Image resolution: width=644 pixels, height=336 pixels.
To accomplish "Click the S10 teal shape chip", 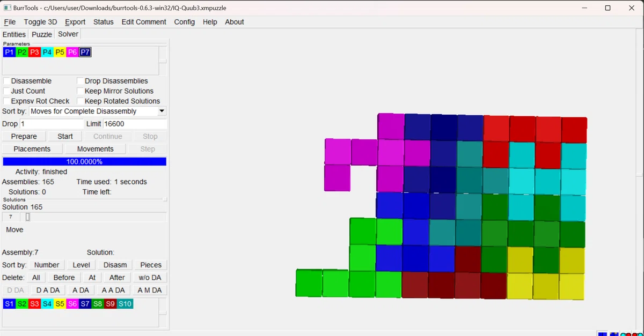I will (125, 304).
